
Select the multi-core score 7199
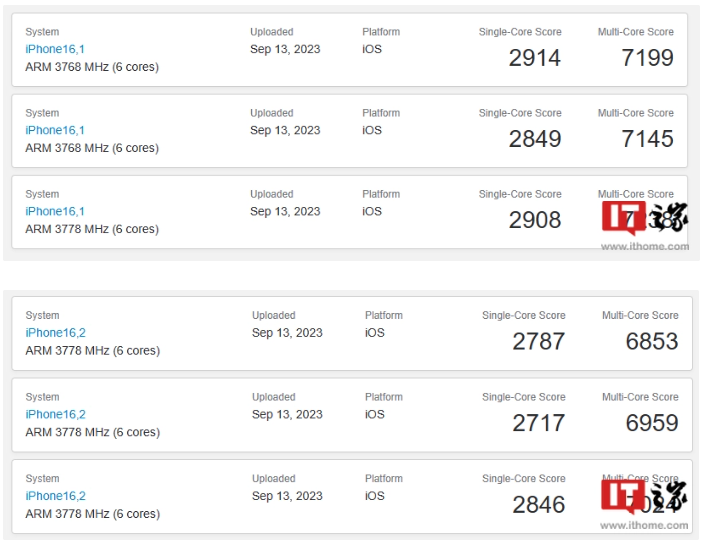(x=647, y=58)
